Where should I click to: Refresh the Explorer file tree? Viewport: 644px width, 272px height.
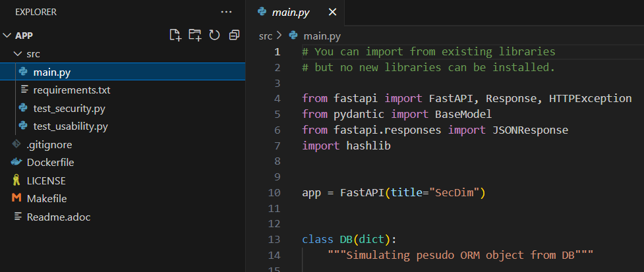pos(214,36)
